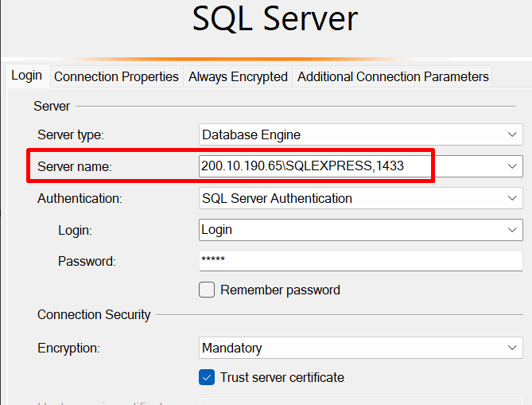532x405 pixels.
Task: Uncheck the Trust server certificate checkbox
Action: (x=207, y=377)
